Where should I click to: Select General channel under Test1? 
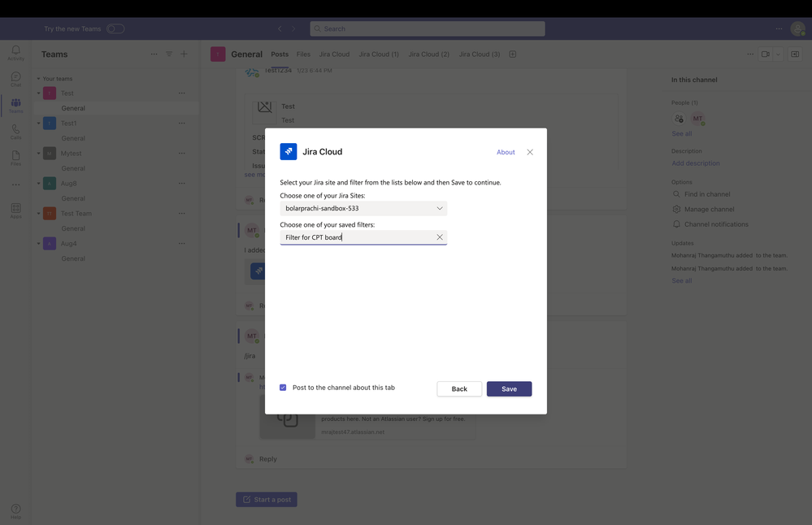[x=73, y=138]
